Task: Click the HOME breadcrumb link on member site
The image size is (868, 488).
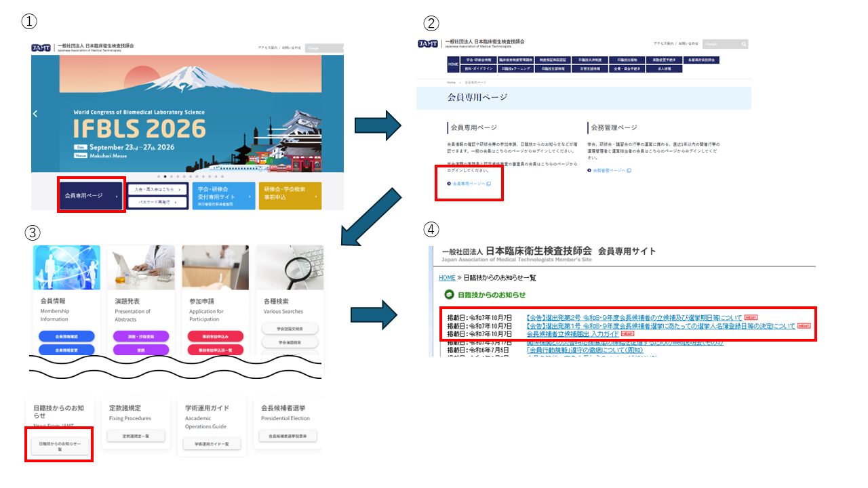Action: pyautogui.click(x=447, y=278)
